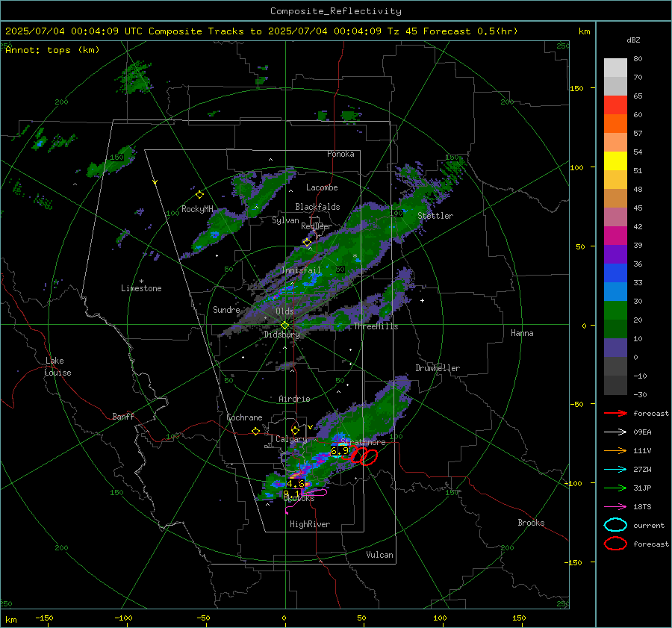Click the yellow diamond marker near Cochrane
The width and height of the screenshot is (672, 628).
coord(255,431)
